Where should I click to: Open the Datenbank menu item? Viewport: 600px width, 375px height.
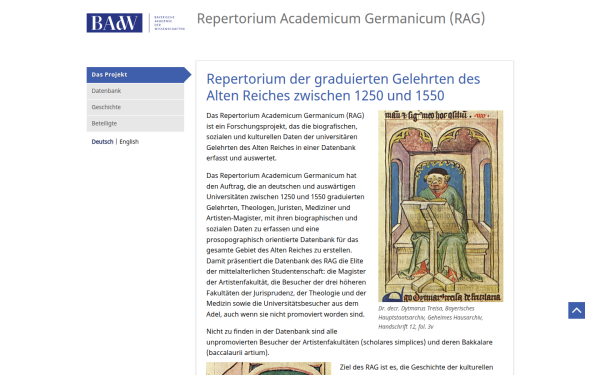point(135,91)
